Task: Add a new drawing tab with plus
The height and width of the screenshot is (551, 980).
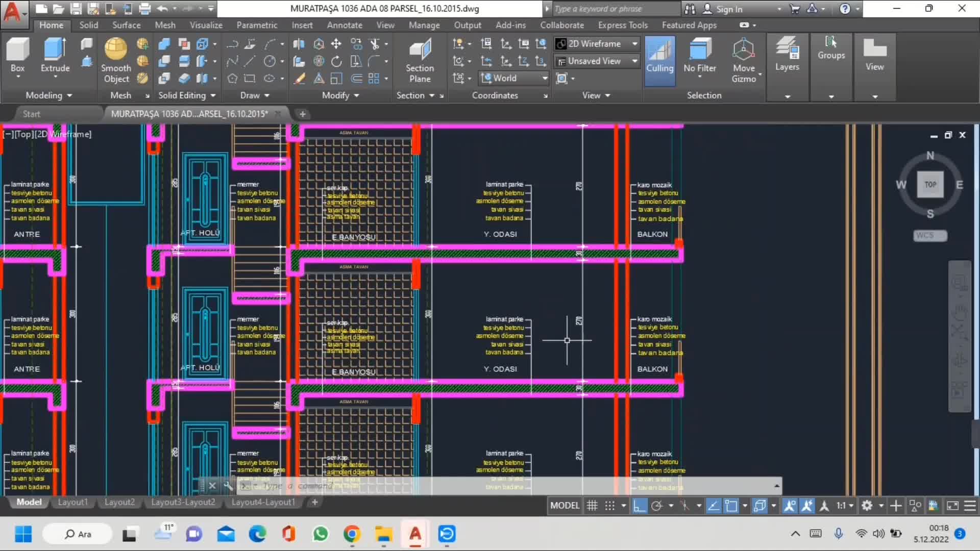Action: (x=303, y=114)
